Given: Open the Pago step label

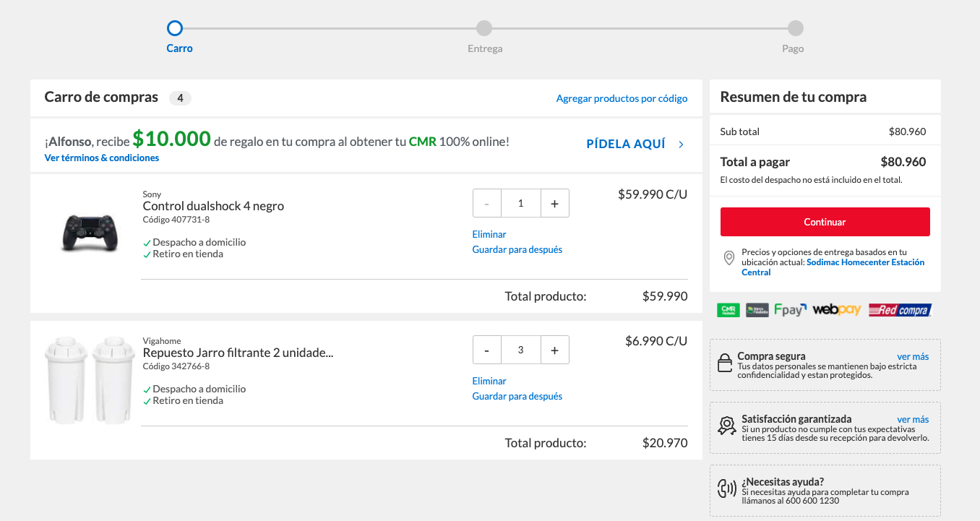Looking at the screenshot, I should click(x=793, y=49).
